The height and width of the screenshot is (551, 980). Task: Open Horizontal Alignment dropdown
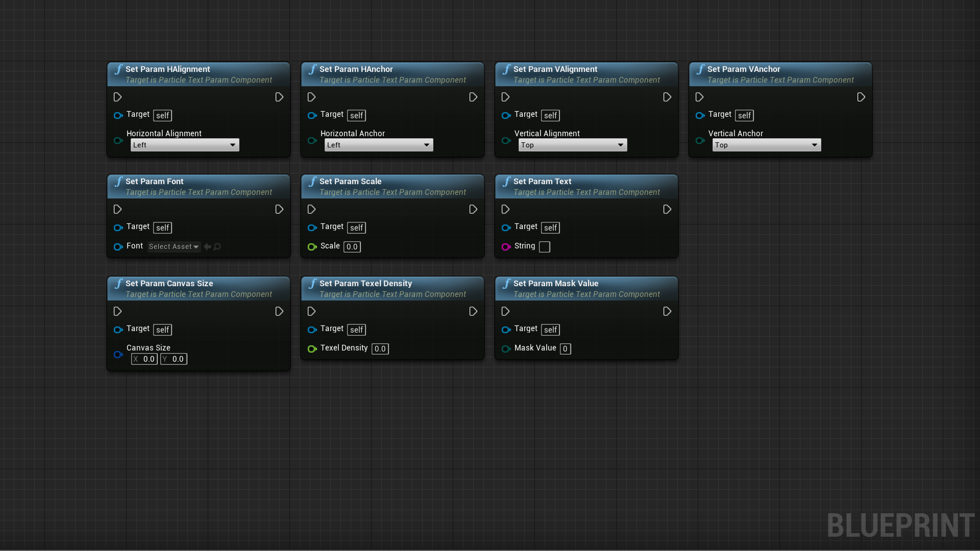tap(185, 145)
